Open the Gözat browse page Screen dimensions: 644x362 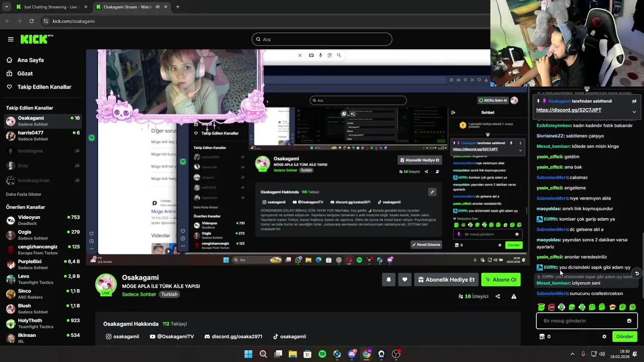pyautogui.click(x=25, y=73)
